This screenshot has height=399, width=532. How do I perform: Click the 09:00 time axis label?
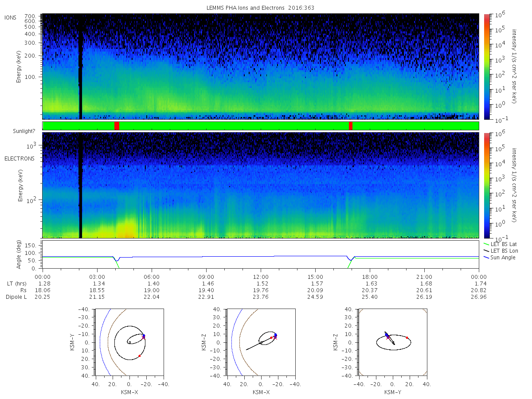206,277
